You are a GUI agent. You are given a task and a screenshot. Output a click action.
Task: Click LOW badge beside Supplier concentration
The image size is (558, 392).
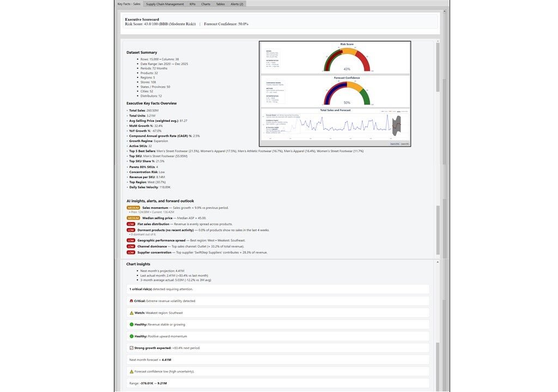(x=131, y=252)
